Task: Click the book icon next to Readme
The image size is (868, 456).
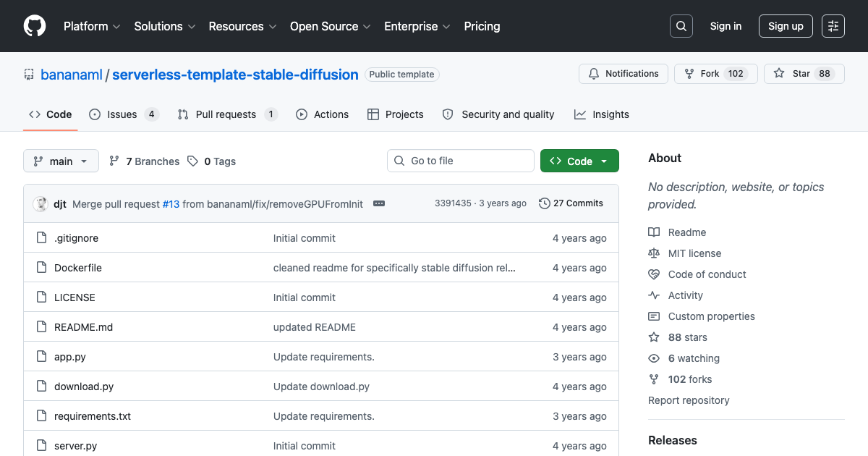Action: click(x=654, y=232)
